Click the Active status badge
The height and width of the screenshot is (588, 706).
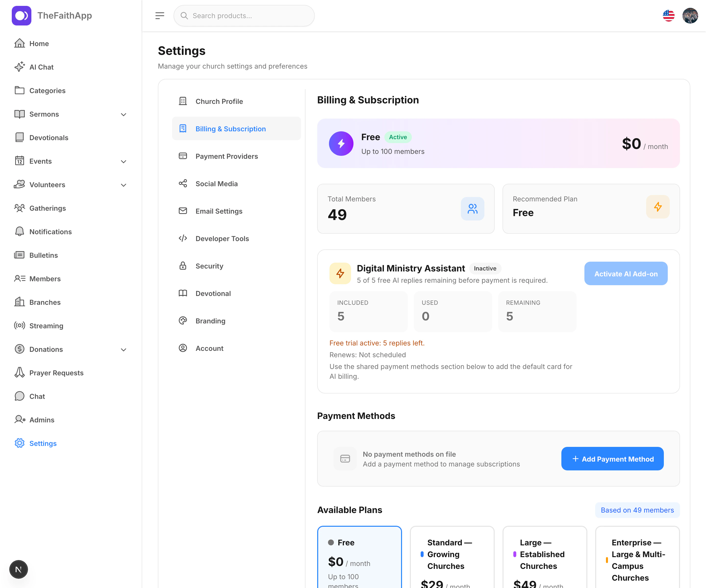pos(398,137)
